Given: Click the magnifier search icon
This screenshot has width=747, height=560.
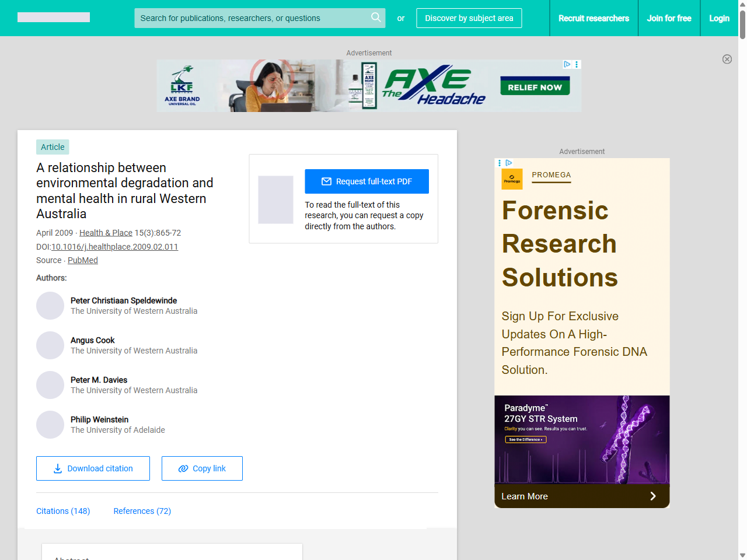Looking at the screenshot, I should tap(376, 17).
